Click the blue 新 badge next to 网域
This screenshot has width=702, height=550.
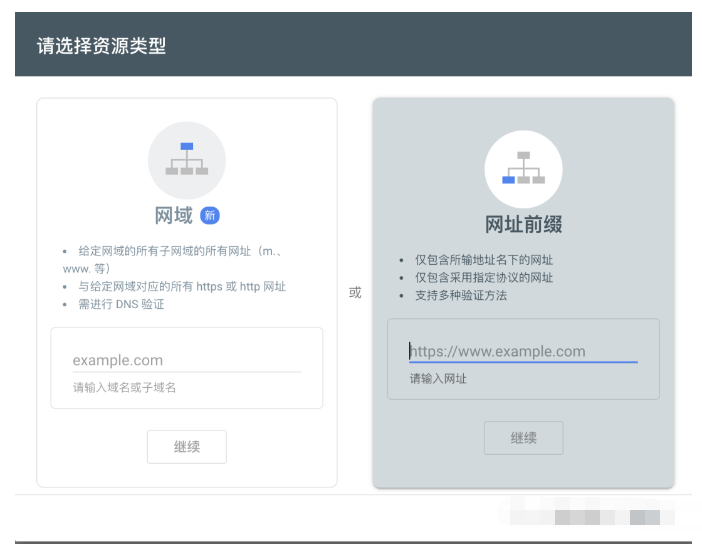pyautogui.click(x=210, y=216)
